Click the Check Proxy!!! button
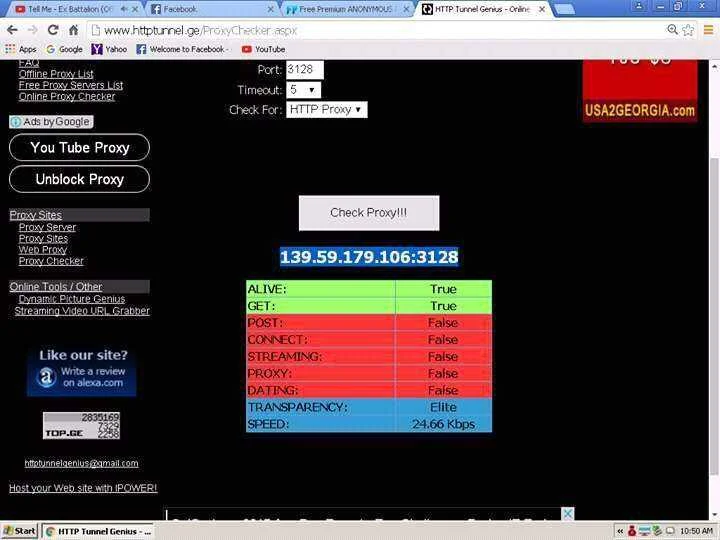 pyautogui.click(x=369, y=213)
